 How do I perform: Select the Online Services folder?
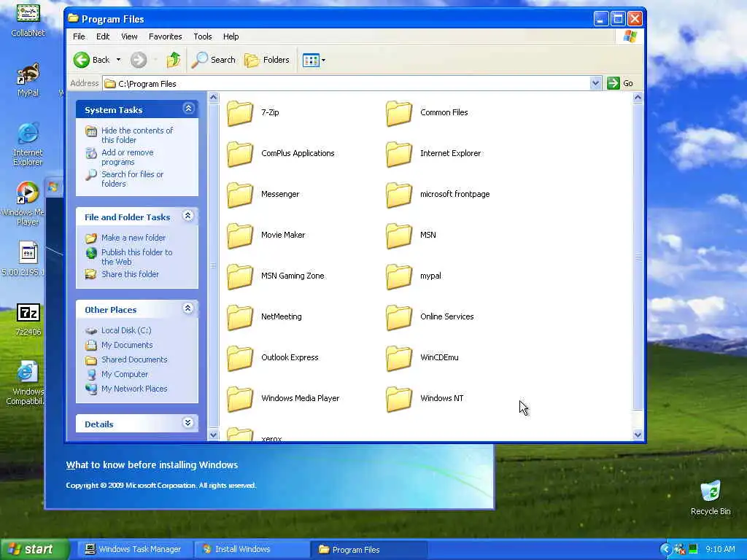pos(429,316)
